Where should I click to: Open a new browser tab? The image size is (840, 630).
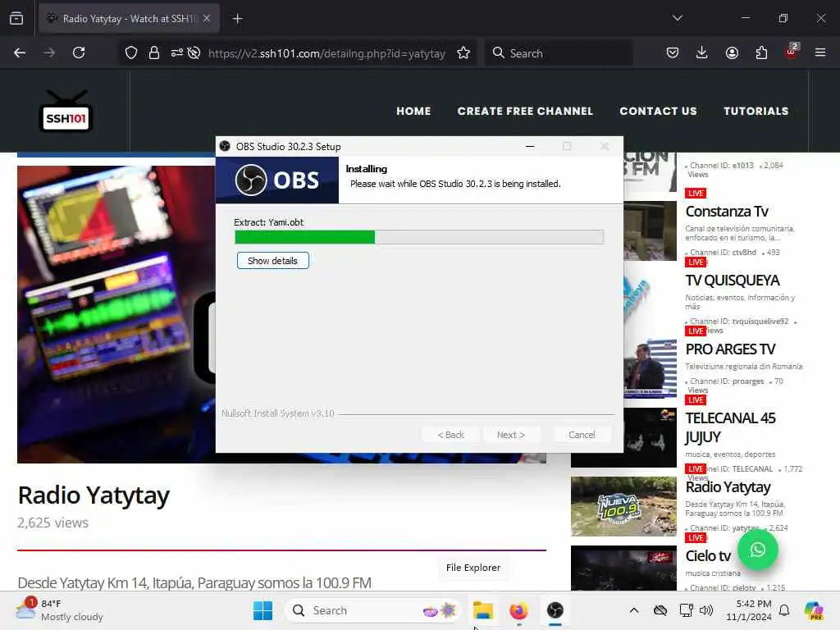(x=238, y=19)
